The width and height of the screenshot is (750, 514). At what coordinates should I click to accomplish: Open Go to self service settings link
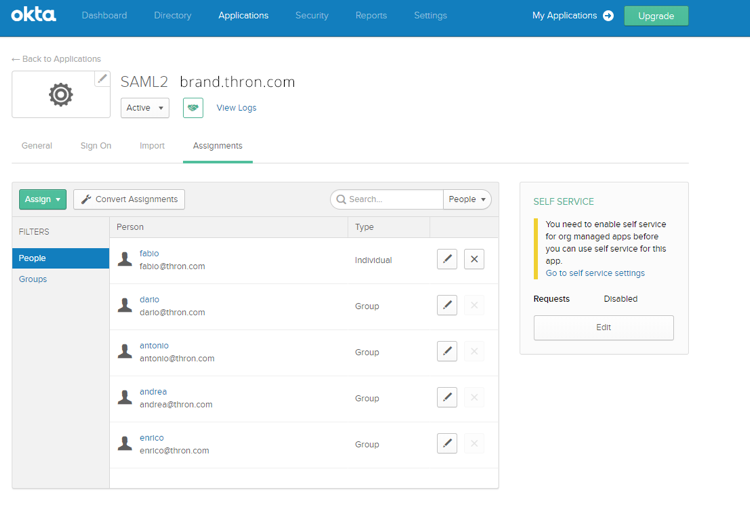point(595,273)
